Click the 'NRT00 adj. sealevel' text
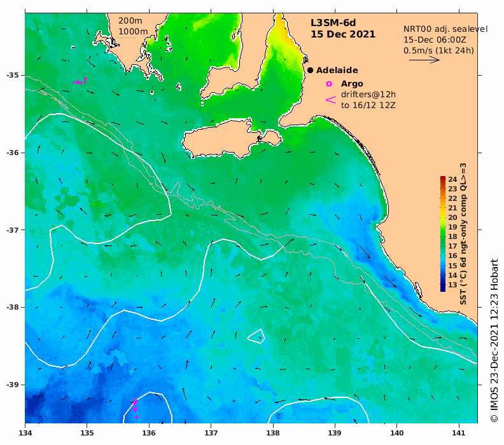The image size is (504, 445). (445, 29)
